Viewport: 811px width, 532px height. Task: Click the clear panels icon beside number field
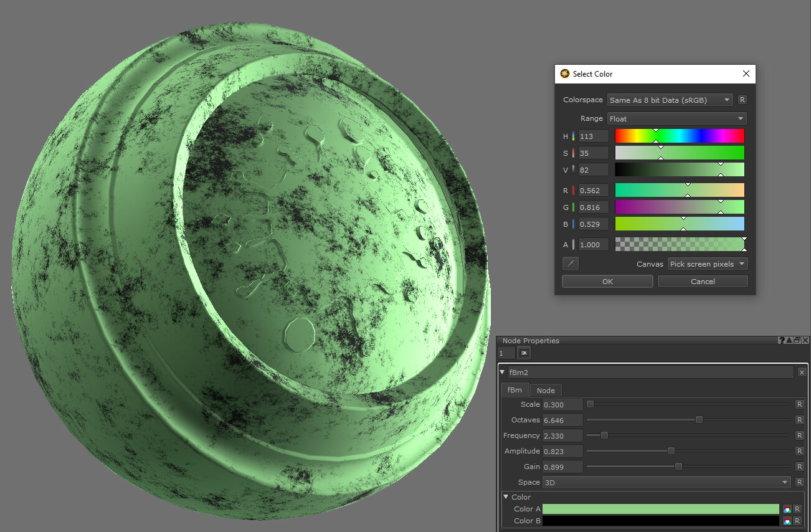tap(524, 353)
